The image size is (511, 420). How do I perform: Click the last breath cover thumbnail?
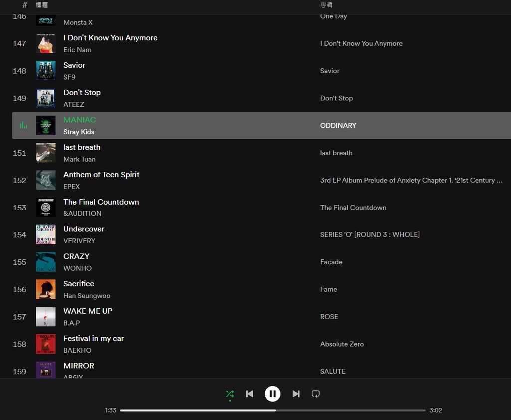[x=45, y=153]
